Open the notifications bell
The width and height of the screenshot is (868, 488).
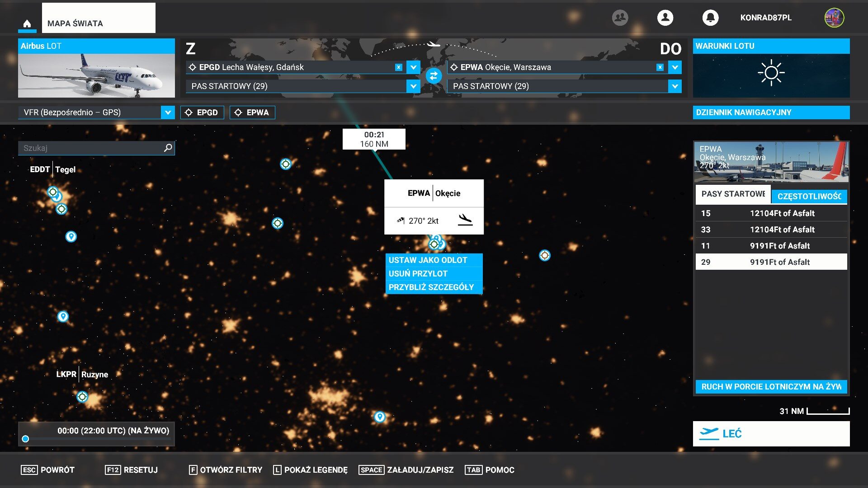coord(710,18)
